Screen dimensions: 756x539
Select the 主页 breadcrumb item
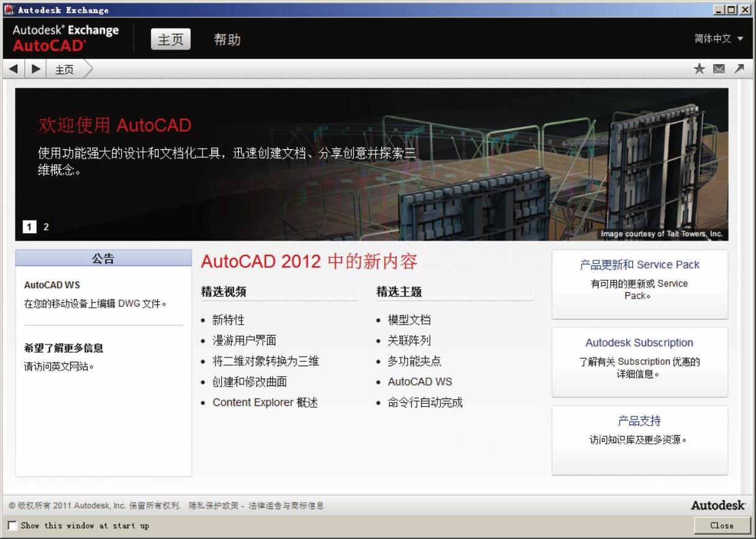(64, 70)
